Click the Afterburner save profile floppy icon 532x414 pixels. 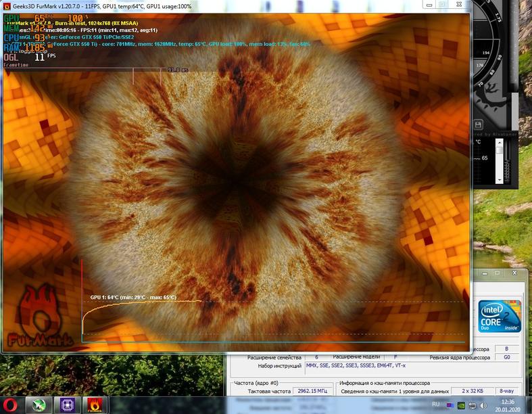coord(478,125)
